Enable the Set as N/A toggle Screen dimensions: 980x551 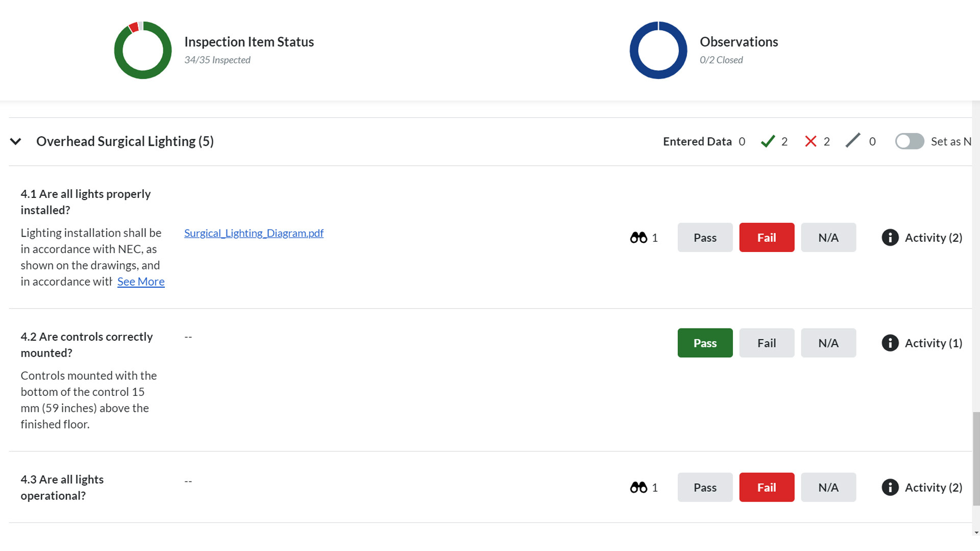point(910,141)
